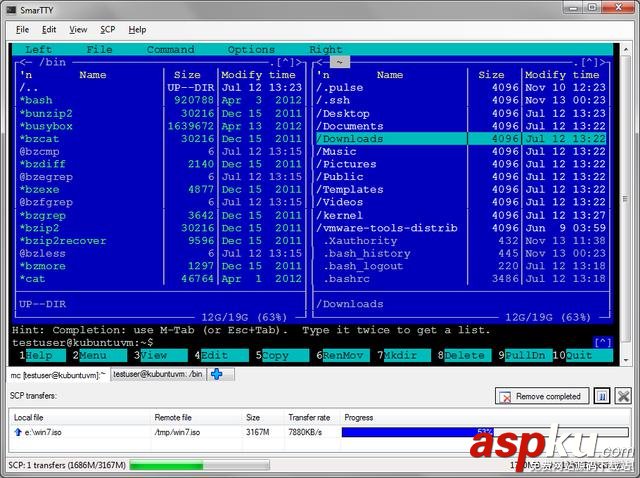
Task: Click the 1 Help function key button
Action: tap(42, 356)
